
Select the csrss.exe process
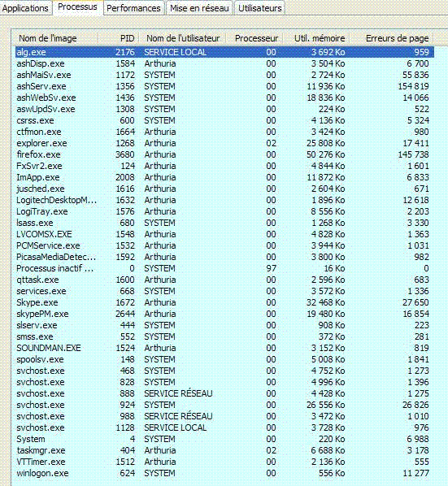tap(224, 120)
